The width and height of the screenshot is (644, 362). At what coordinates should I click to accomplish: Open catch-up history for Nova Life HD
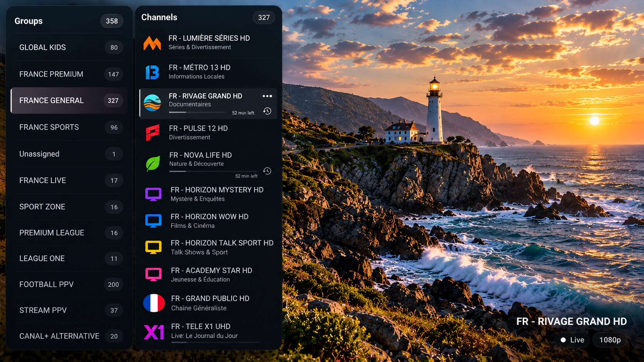[267, 171]
